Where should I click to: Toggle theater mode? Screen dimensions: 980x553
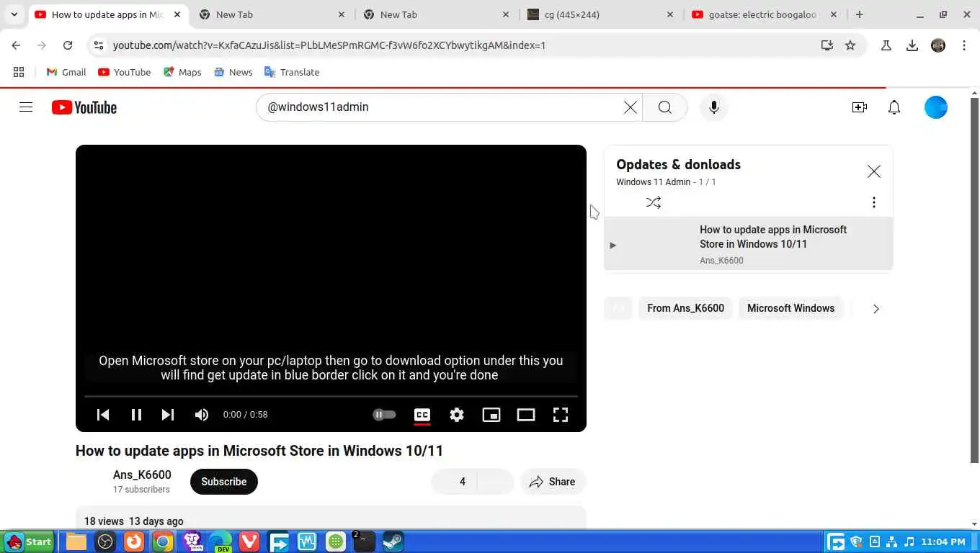coord(526,415)
